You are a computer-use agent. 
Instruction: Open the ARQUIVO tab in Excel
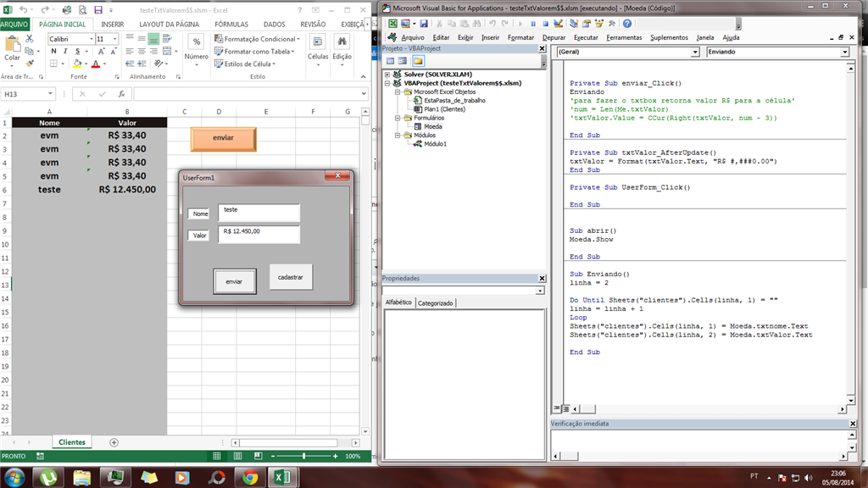coord(14,25)
